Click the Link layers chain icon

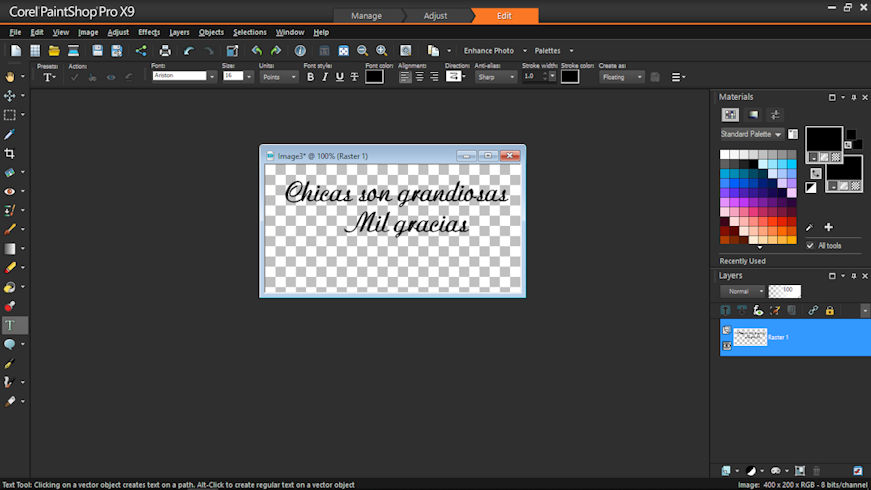813,311
